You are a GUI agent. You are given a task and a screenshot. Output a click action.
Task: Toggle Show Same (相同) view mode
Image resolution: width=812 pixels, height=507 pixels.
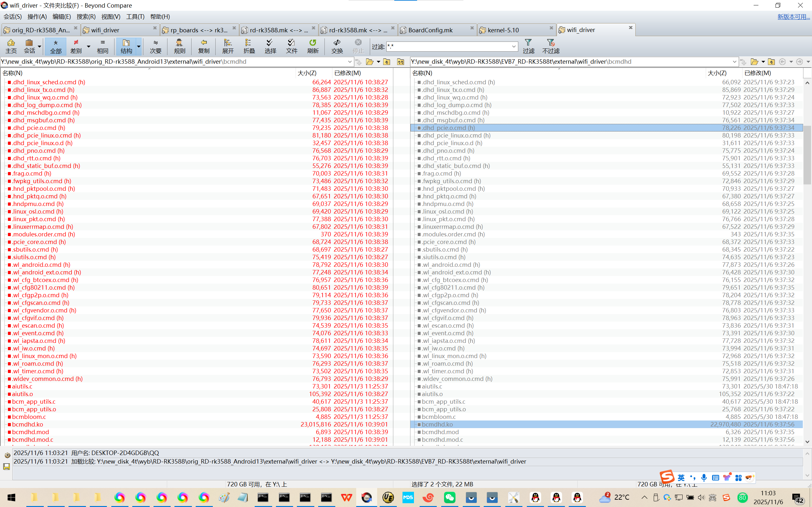[x=103, y=46]
